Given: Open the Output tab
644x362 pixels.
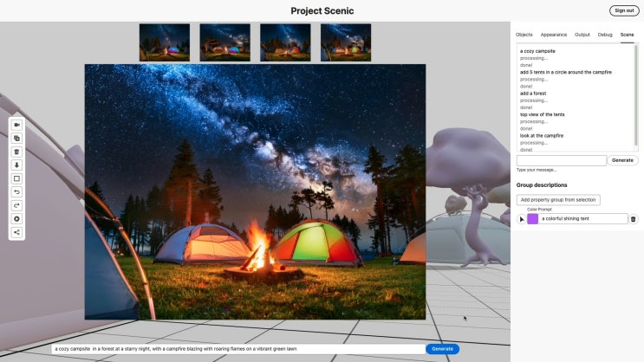Looking at the screenshot, I should coord(582,35).
